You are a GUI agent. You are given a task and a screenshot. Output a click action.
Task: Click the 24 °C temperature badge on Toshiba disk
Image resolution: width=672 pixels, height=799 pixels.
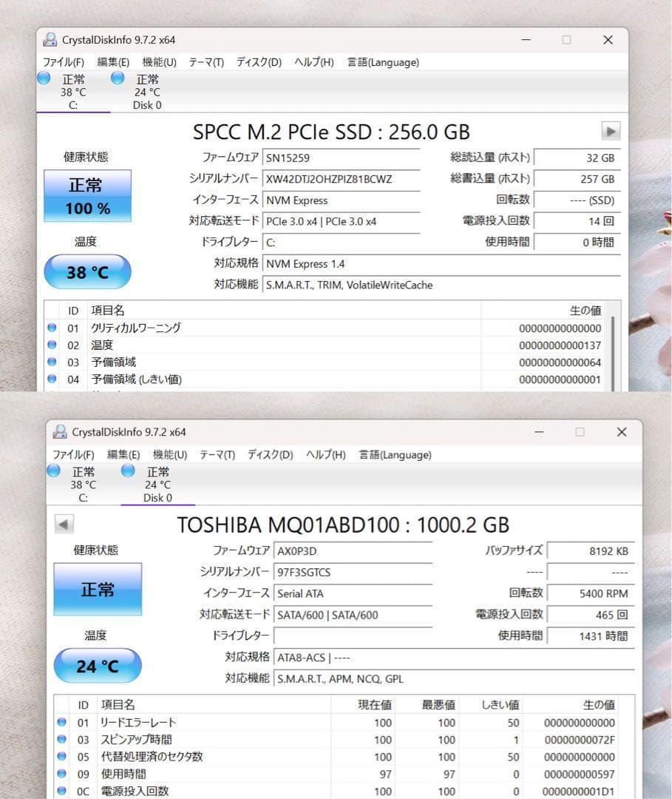tap(97, 665)
